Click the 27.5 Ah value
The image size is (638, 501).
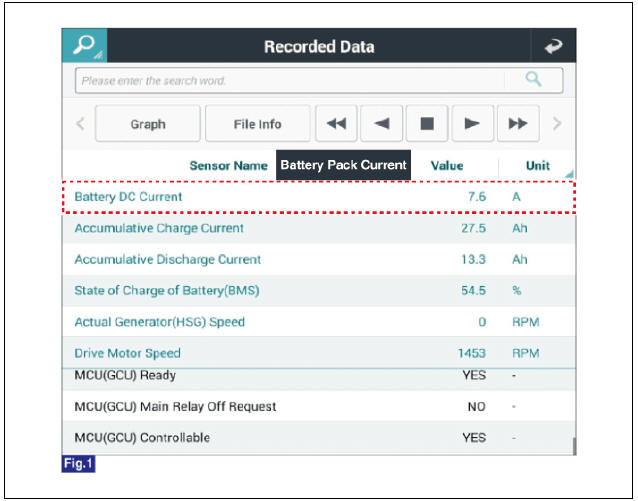(473, 228)
